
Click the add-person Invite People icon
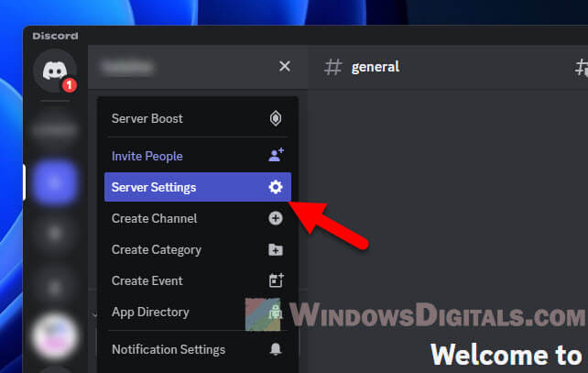276,155
